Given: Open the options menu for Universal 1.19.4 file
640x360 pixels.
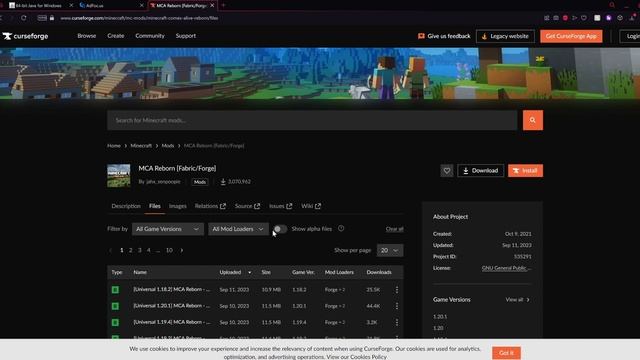Looking at the screenshot, I should tap(397, 322).
